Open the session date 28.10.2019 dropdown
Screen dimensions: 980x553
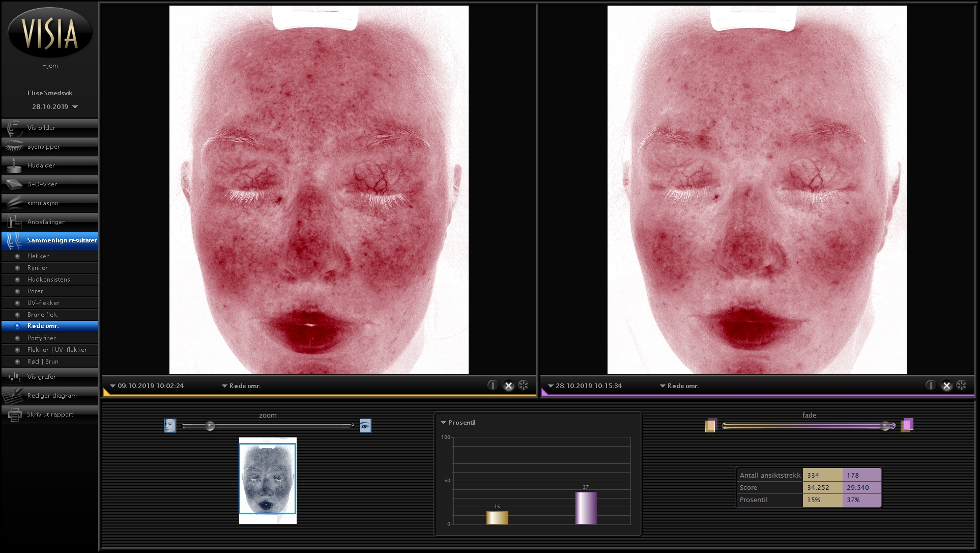55,107
